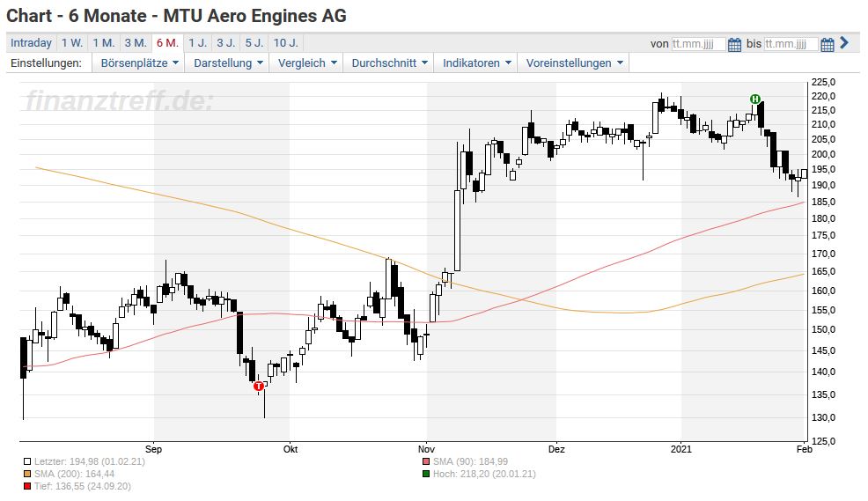The image size is (868, 501).
Task: Click the 'Letzter: 194,98 (01.02.21)' legend text
Action: pyautogui.click(x=90, y=461)
